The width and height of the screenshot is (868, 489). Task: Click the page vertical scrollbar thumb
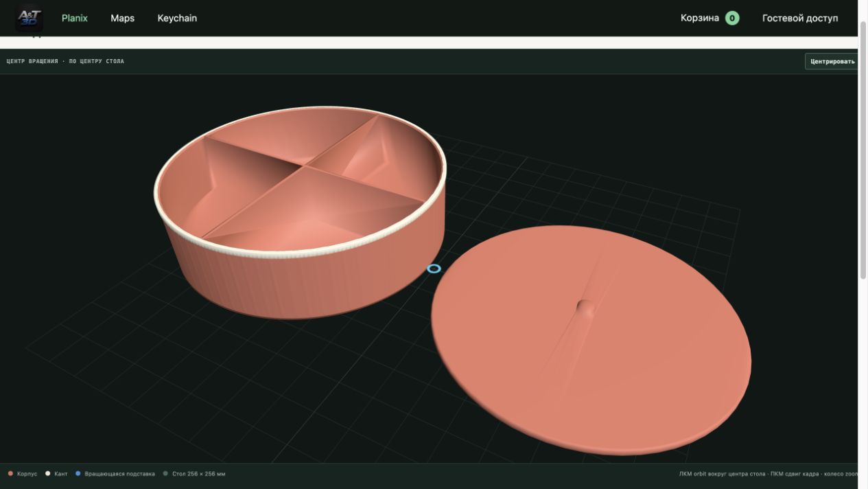(863, 149)
